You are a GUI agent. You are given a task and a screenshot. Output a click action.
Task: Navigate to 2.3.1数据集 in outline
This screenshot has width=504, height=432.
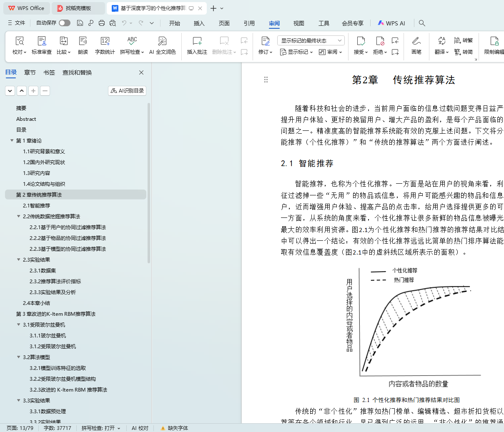click(x=43, y=271)
